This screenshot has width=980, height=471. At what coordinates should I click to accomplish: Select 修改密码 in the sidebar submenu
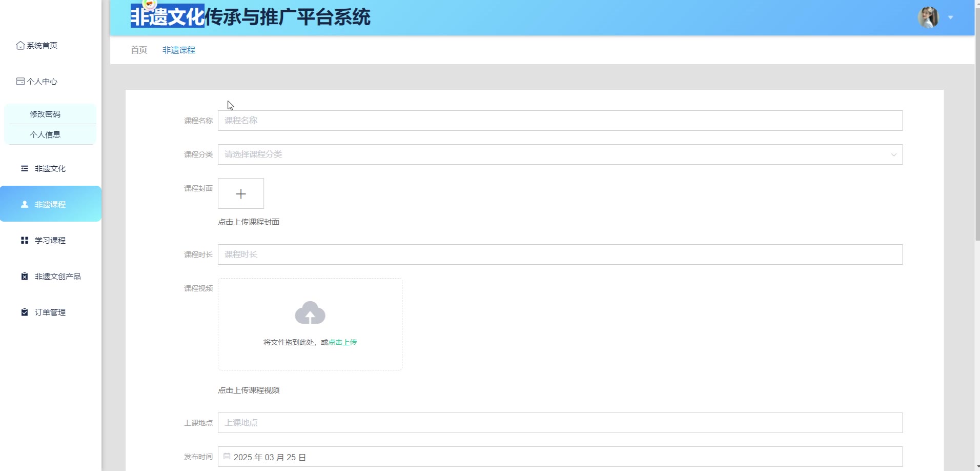point(50,114)
